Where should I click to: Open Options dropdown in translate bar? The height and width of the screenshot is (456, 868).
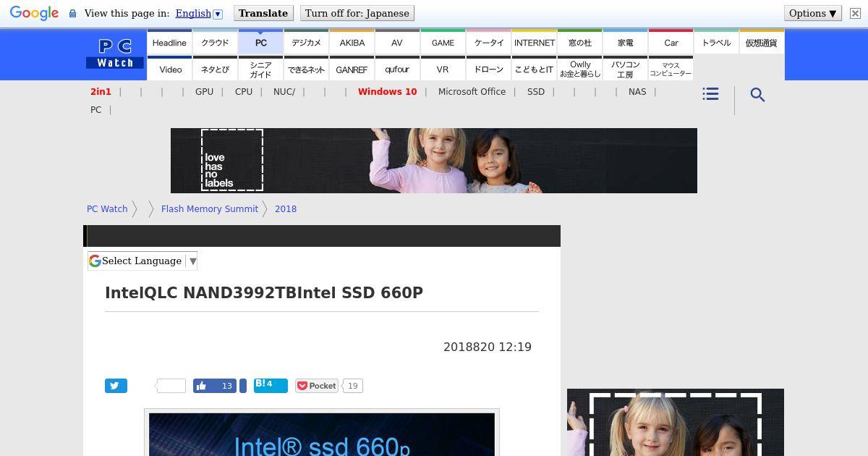(x=813, y=13)
